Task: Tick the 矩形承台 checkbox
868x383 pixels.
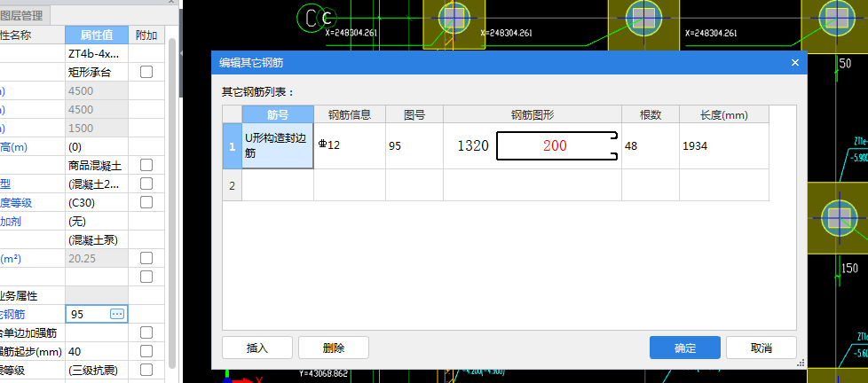Action: (146, 72)
